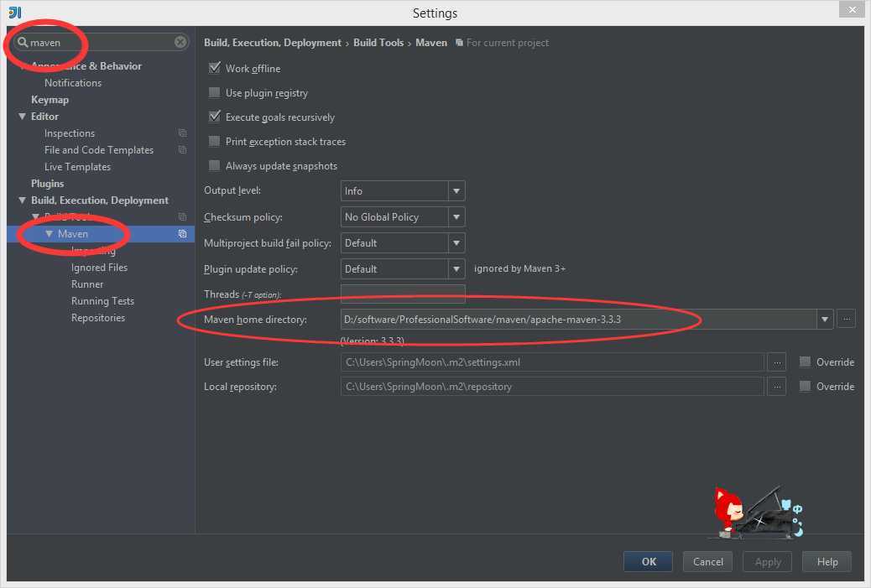Click the project-level icon beside Inspections
Viewport: 871px width, 588px height.
tap(182, 133)
